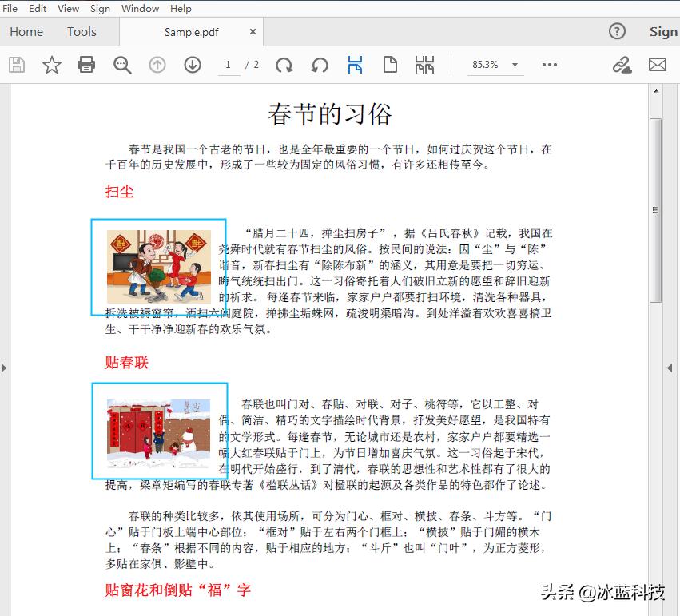Open the more tools ellipsis menu
Screen dimensions: 680x616
point(549,65)
